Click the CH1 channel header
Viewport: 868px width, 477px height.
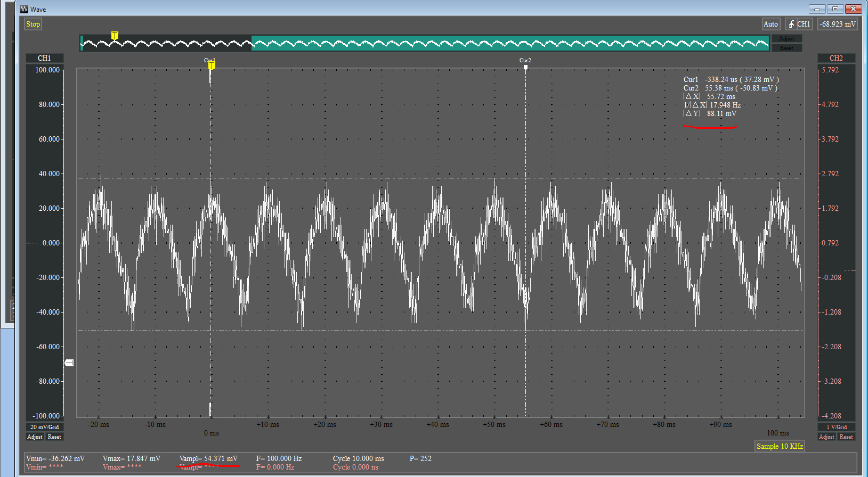(x=44, y=58)
